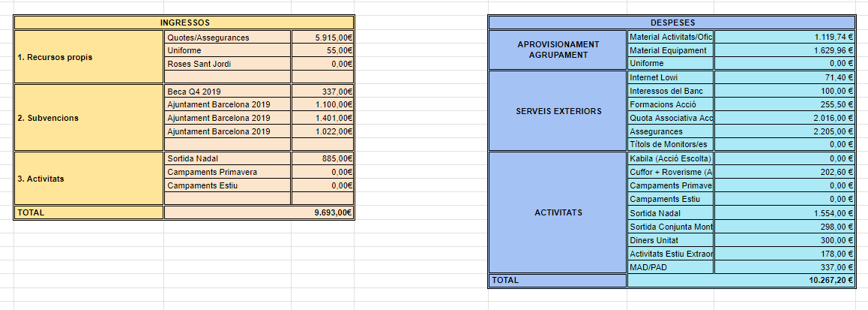Click the Activitats Estiu Extraor cell
Viewport: 868px width, 310px height.
click(671, 254)
